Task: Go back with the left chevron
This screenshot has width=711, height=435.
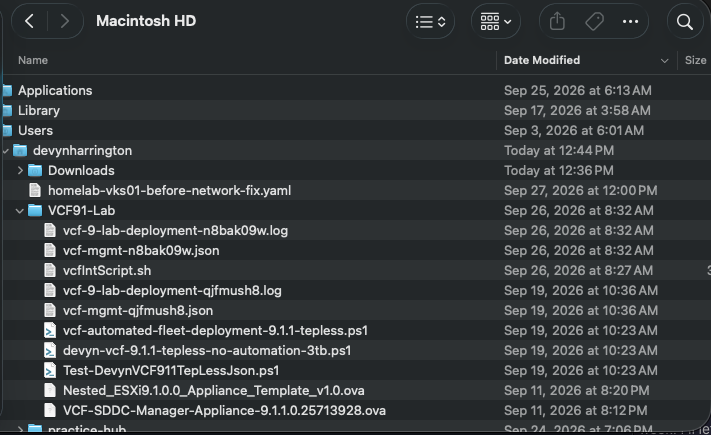Action: pyautogui.click(x=29, y=21)
